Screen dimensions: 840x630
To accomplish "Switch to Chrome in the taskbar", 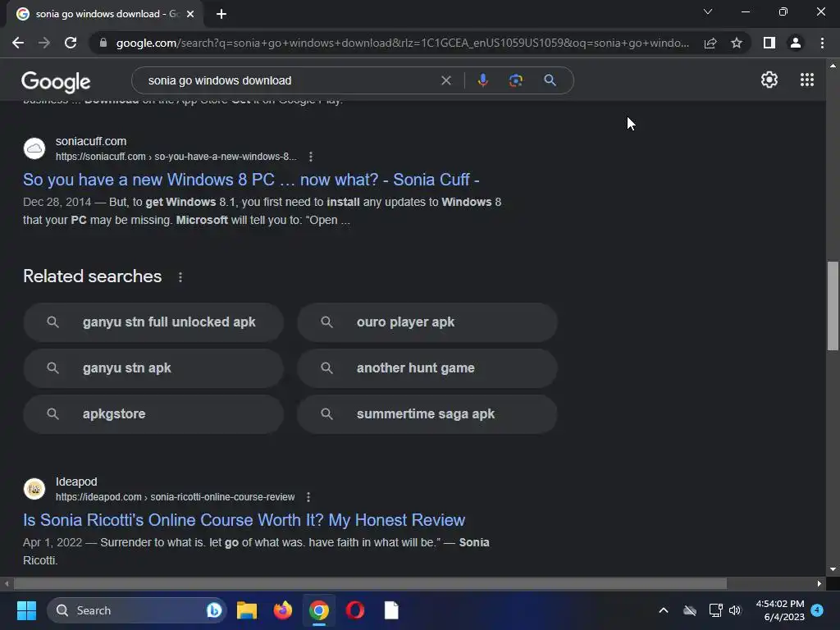I will (x=319, y=610).
